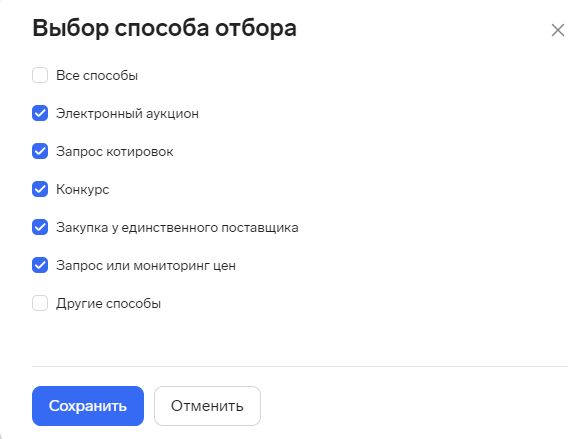Viewport: 588px width, 439px height.
Task: Click the blue checkmark beside 'Конкурс'
Action: pos(40,189)
